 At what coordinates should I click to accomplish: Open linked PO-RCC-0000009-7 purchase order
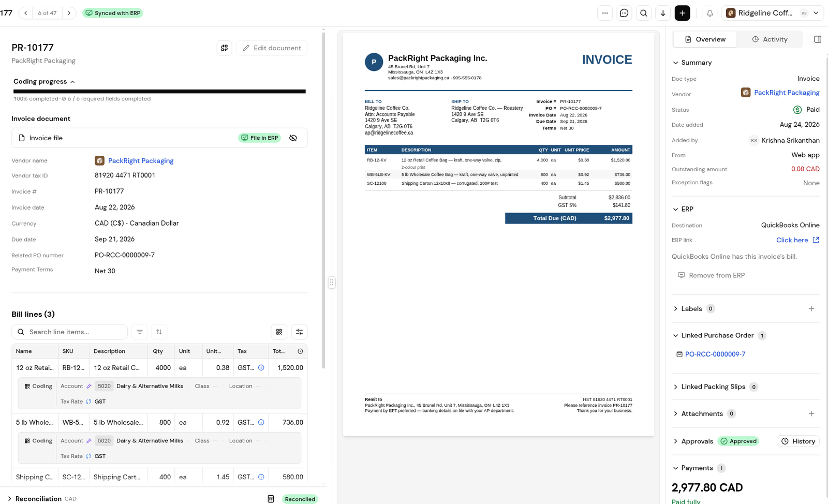(x=715, y=354)
